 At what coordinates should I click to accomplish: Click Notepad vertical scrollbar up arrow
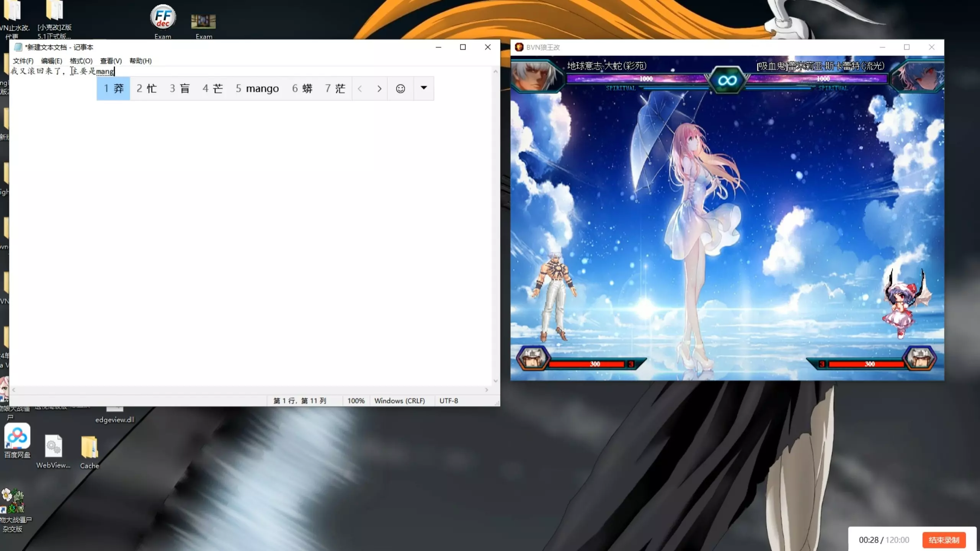click(495, 71)
